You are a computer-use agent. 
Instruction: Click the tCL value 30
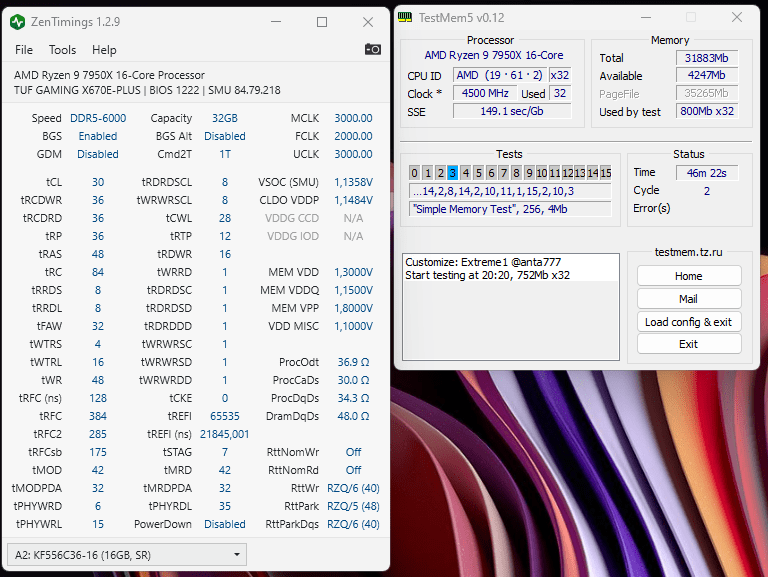point(98,182)
